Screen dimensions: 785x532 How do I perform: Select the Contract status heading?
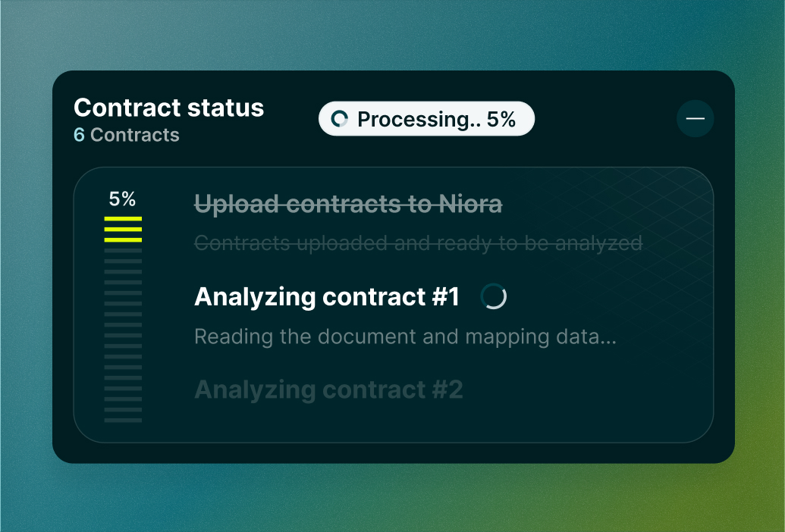coord(168,108)
